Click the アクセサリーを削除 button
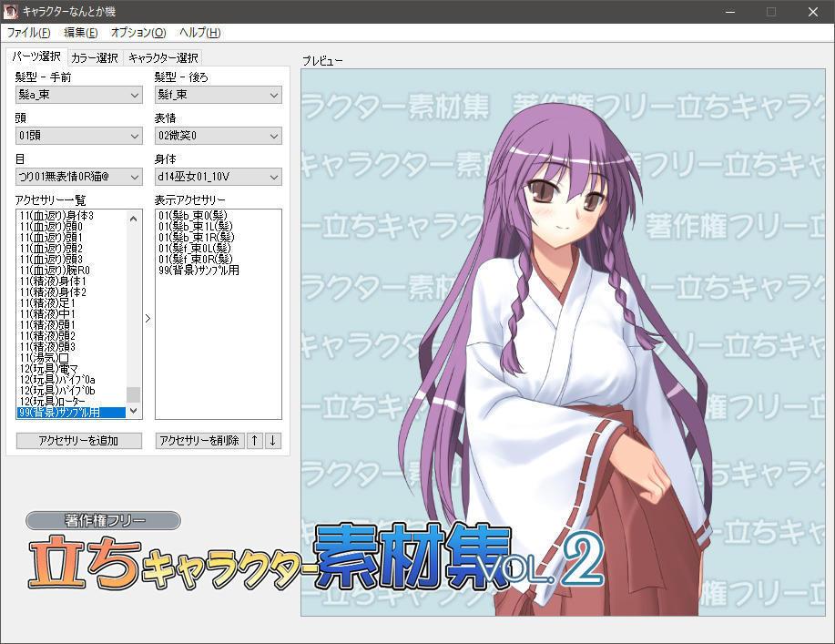This screenshot has width=835, height=644. click(199, 441)
